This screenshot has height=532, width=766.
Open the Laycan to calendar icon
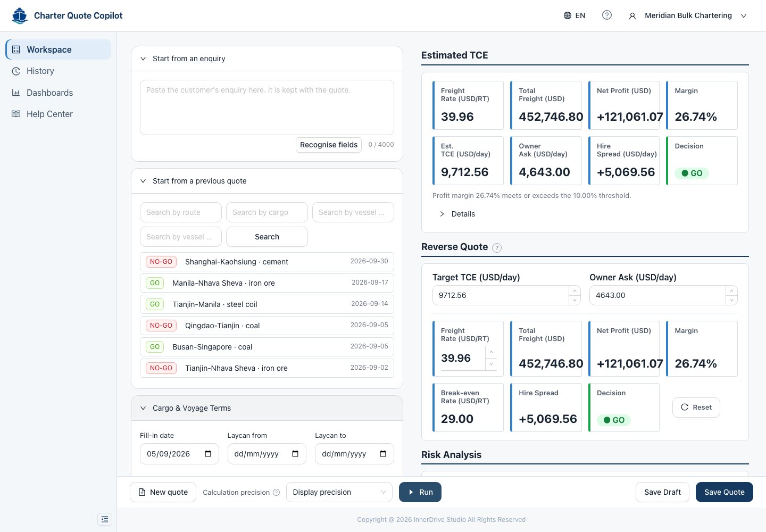tap(383, 454)
